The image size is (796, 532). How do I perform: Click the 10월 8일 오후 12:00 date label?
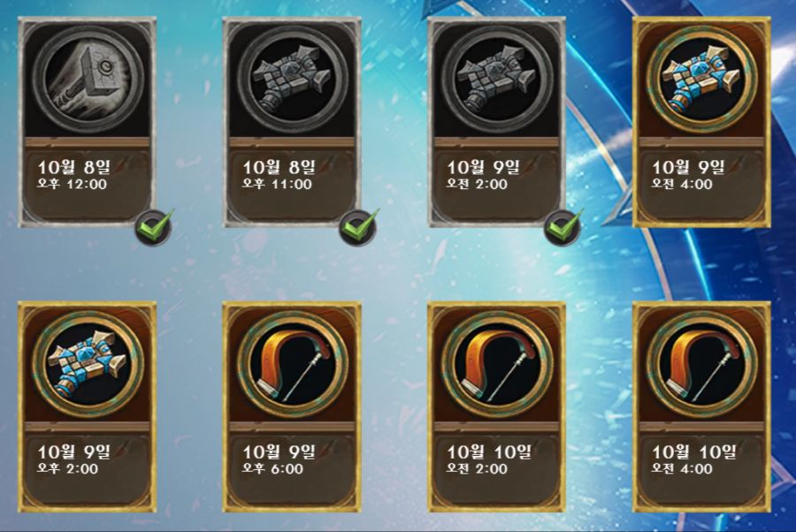click(x=74, y=174)
